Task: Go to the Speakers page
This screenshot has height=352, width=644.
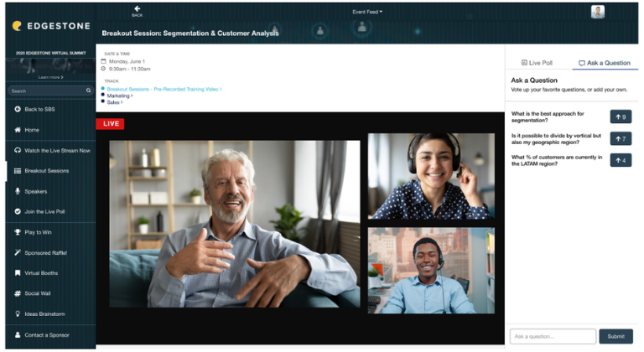Action: pyautogui.click(x=36, y=191)
